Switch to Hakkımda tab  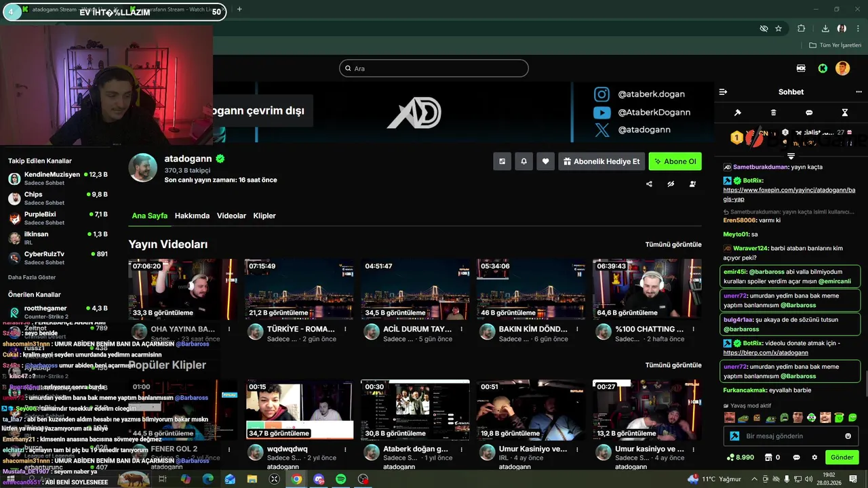(192, 216)
